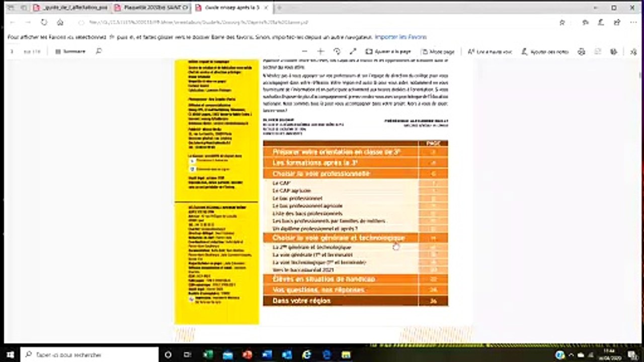
Task: Open the favorites list icon
Action: tap(585, 22)
